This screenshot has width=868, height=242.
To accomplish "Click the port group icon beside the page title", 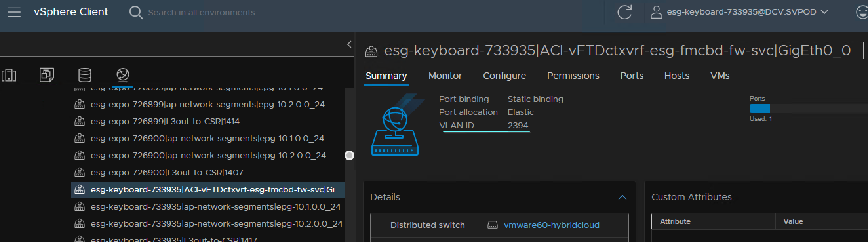I will [x=371, y=51].
